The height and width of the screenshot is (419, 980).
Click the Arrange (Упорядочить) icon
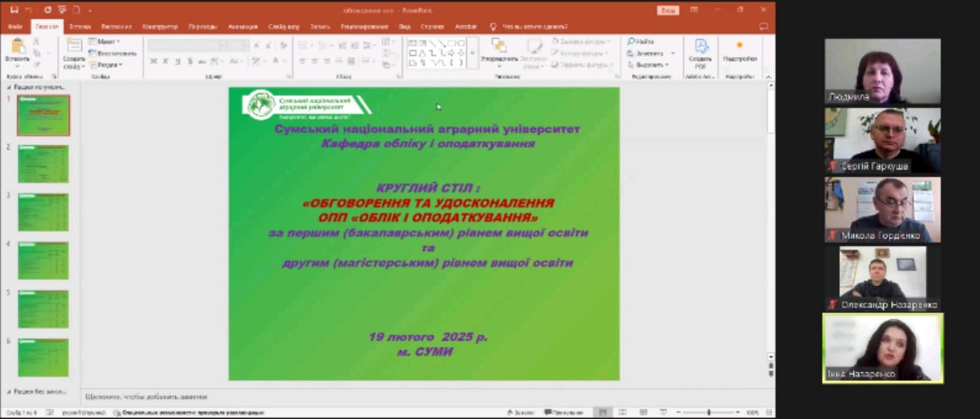pos(499,47)
